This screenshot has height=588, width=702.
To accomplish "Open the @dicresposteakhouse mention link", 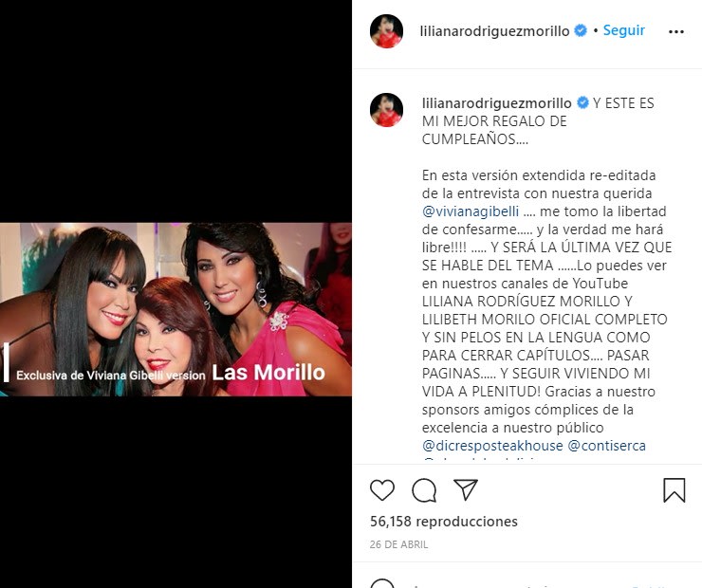I will (492, 446).
